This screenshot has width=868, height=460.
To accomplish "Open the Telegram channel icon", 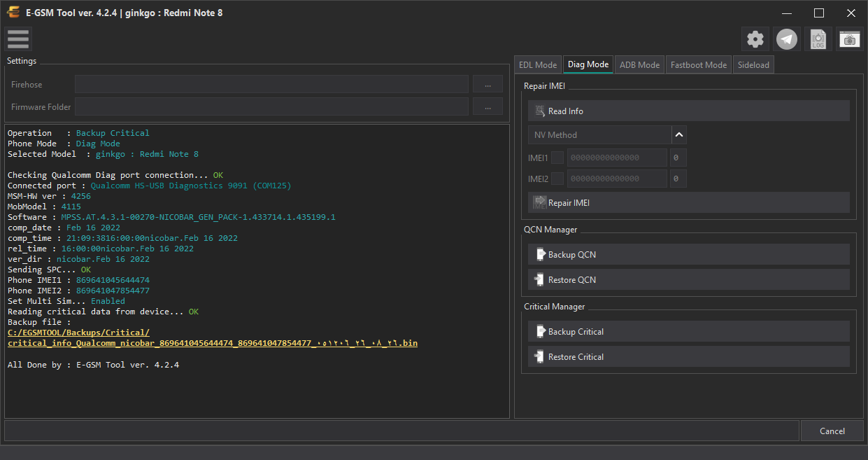I will 787,39.
